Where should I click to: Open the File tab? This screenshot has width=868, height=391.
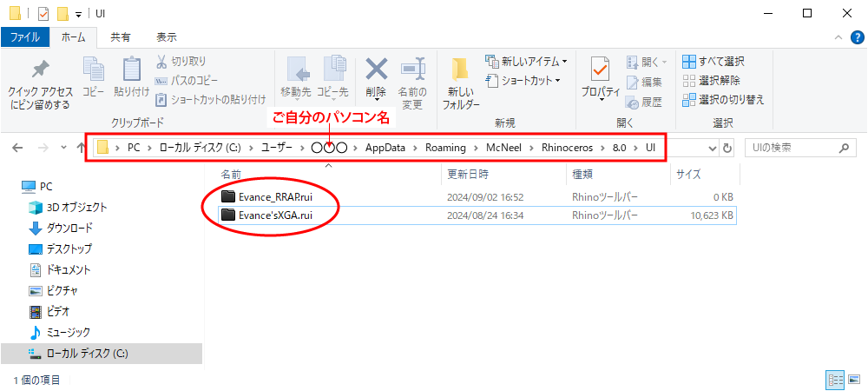[x=25, y=37]
